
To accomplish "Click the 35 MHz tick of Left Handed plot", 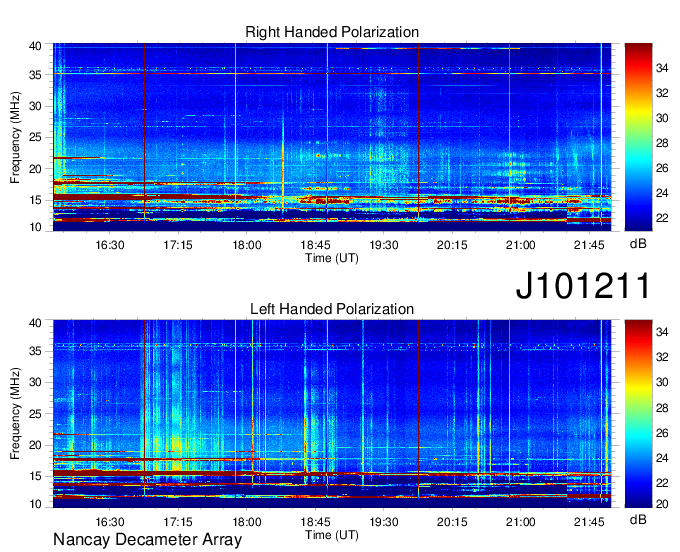I will 35,351.
